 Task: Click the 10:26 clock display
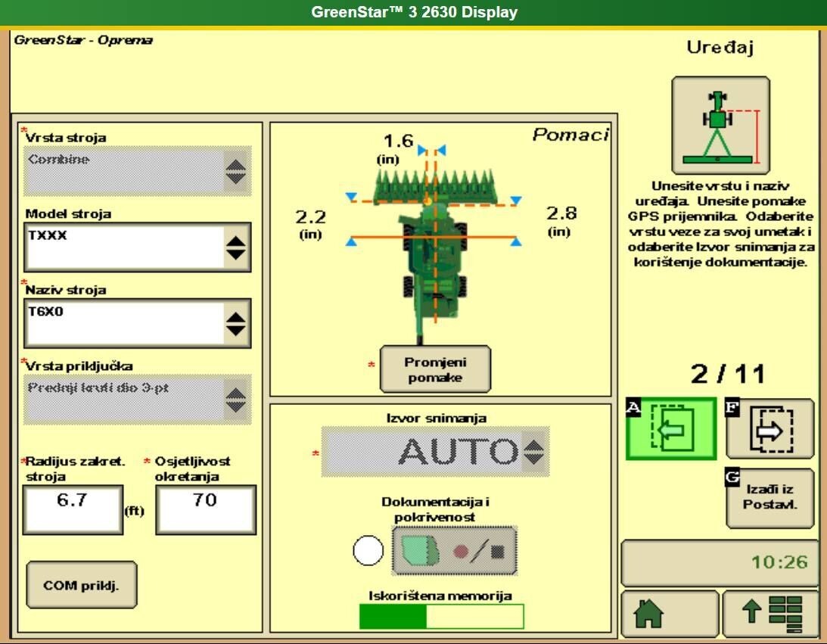(x=779, y=562)
